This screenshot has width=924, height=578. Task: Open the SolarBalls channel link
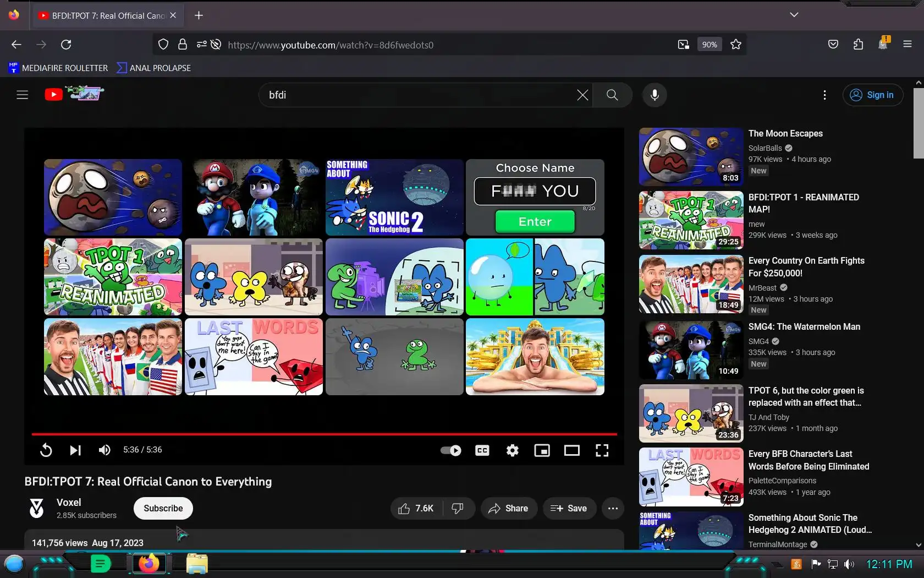pos(765,148)
